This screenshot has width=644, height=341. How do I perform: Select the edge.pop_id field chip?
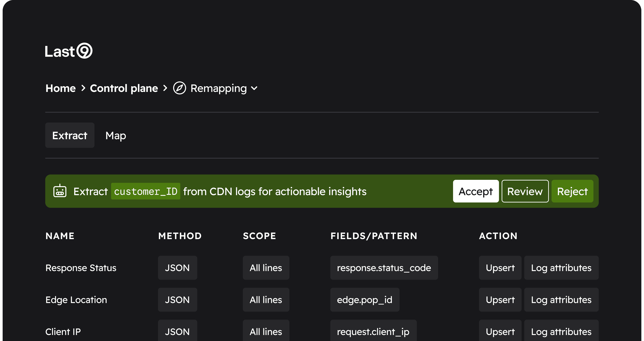pos(365,300)
